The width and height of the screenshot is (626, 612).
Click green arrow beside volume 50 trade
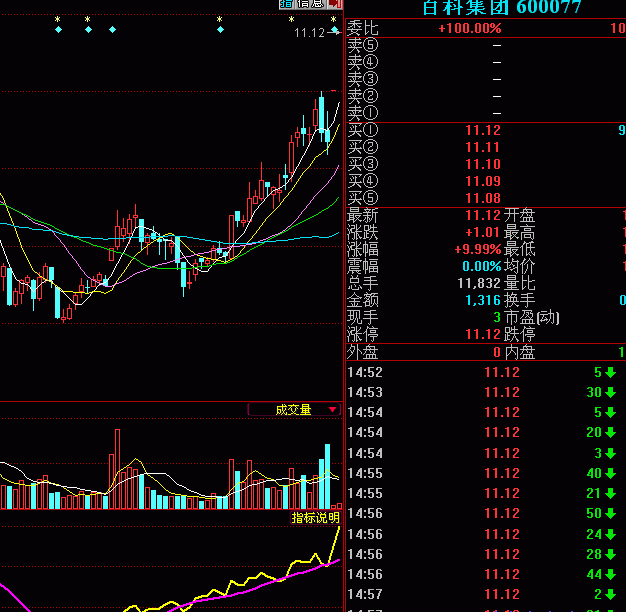(610, 514)
